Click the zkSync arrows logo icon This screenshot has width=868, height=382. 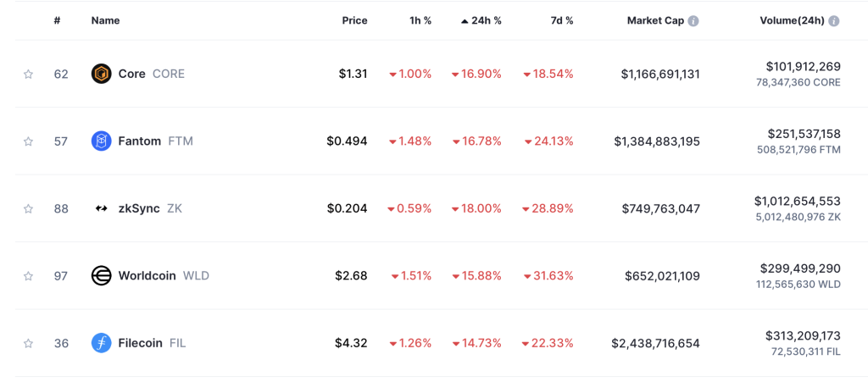102,209
